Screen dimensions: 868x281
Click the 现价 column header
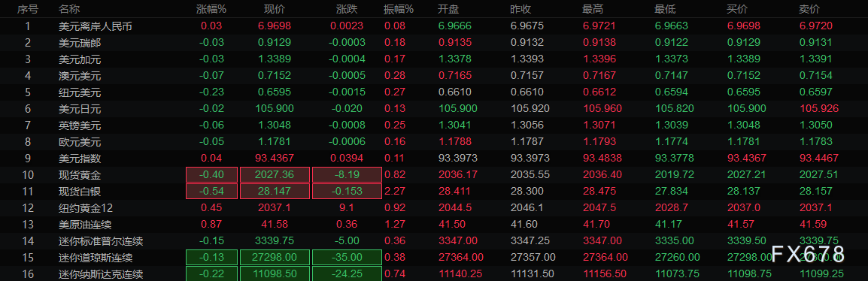click(x=275, y=10)
